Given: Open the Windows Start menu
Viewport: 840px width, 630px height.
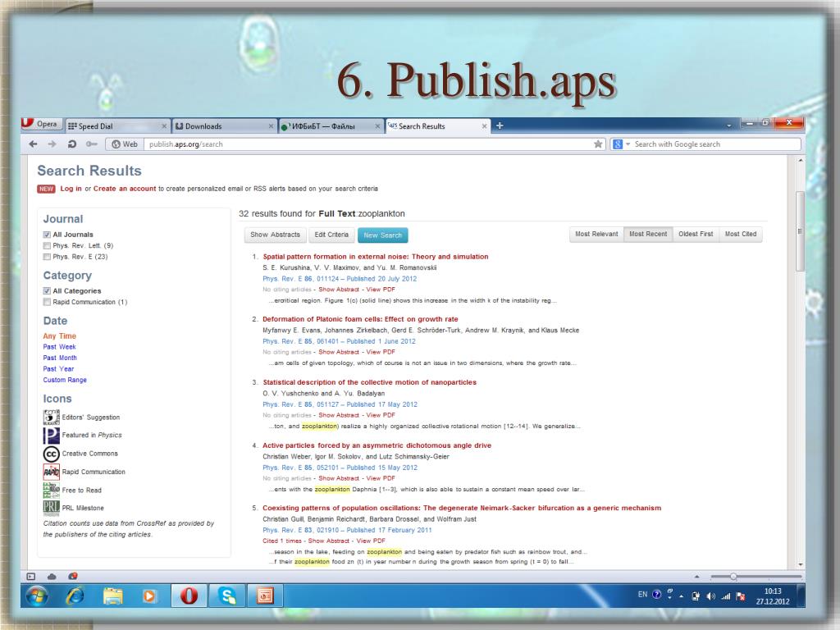Looking at the screenshot, I should pyautogui.click(x=38, y=596).
